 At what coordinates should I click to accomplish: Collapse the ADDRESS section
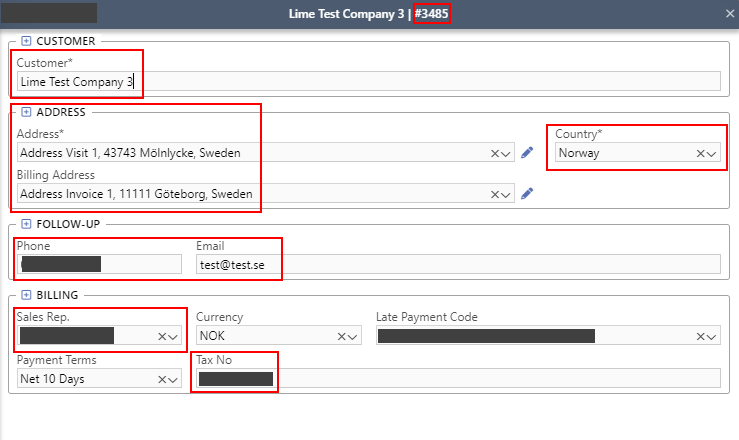click(x=26, y=112)
